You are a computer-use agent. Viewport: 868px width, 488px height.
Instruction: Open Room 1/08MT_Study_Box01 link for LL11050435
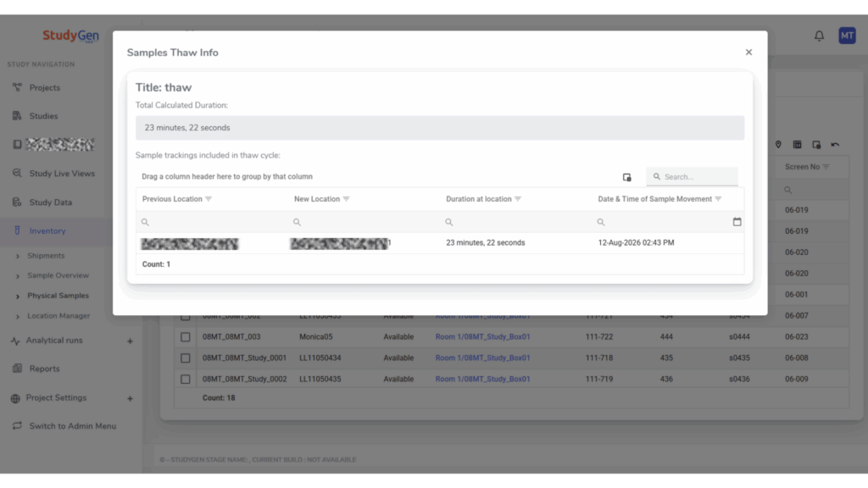click(x=482, y=379)
